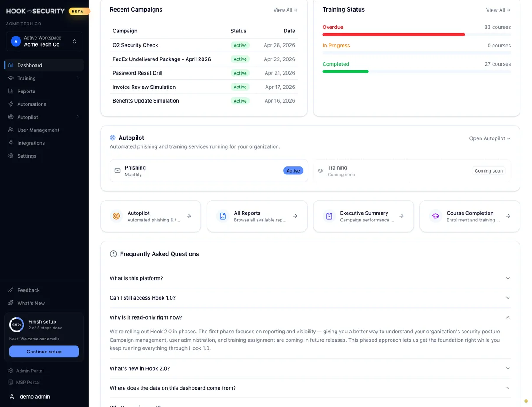Click the Integrations plug icon

tap(11, 143)
